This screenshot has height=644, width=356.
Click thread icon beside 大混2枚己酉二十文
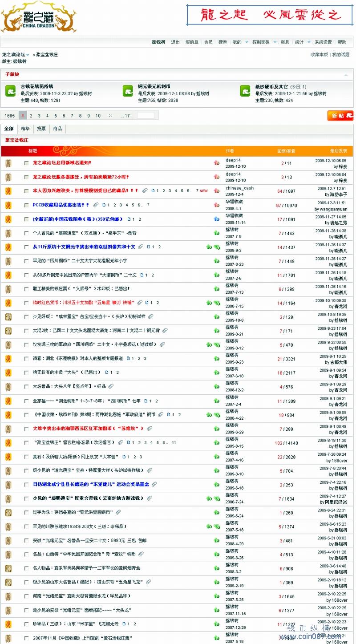point(8,331)
